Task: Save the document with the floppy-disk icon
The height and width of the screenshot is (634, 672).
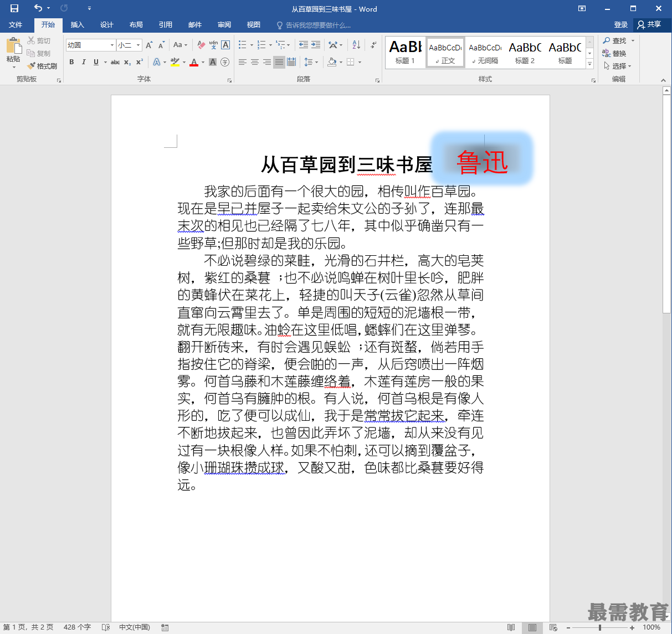Action: pyautogui.click(x=14, y=8)
